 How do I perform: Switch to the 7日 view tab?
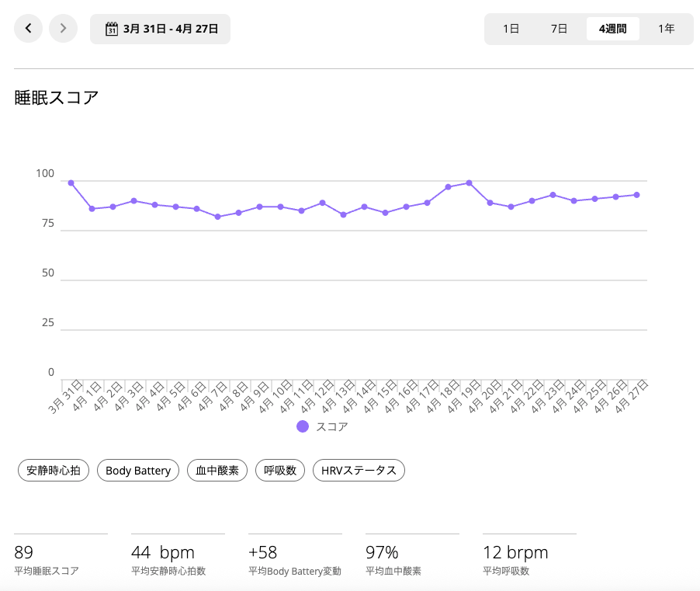point(559,29)
